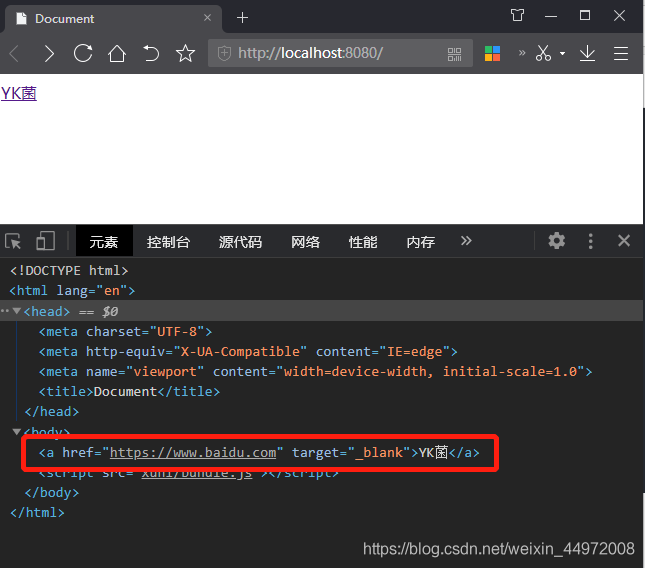This screenshot has width=645, height=568.
Task: Collapse the body element node
Action: coord(16,431)
